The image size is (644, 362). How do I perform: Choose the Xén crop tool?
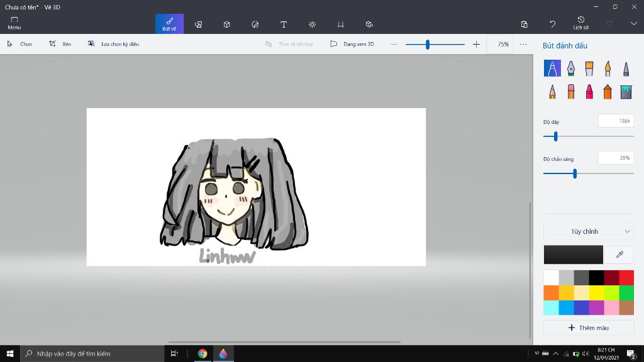tap(60, 44)
